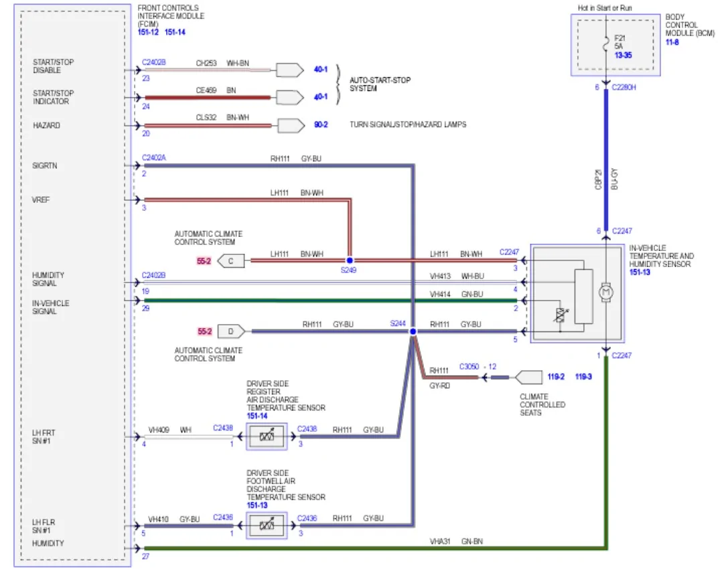728x569 pixels.
Task: Follow the 119-3 climate seats link
Action: click(x=583, y=376)
